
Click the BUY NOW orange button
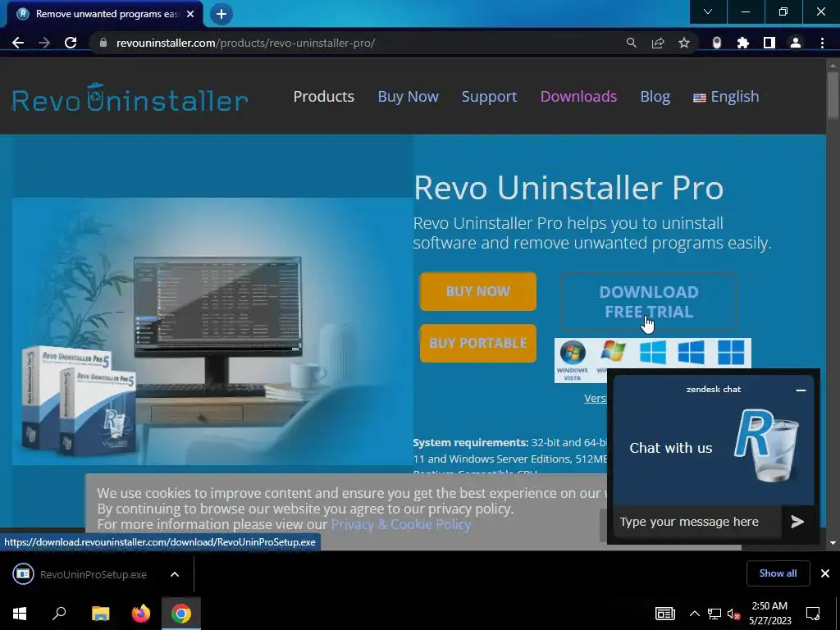pos(478,291)
